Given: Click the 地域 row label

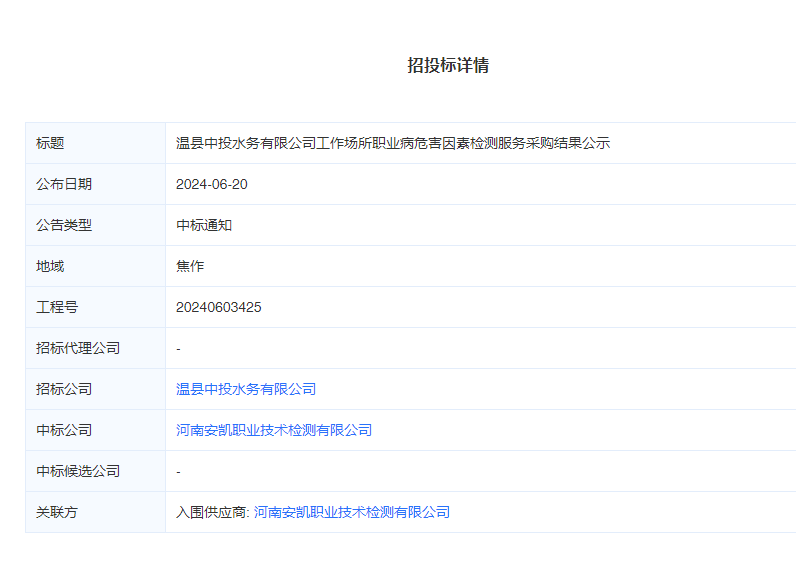Looking at the screenshot, I should pyautogui.click(x=50, y=266).
